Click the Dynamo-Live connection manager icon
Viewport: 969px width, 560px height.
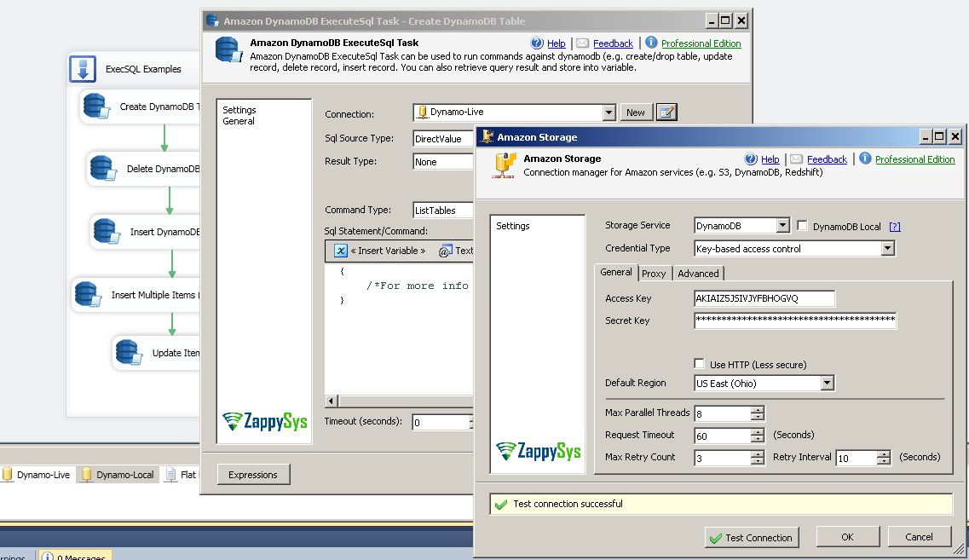pos(8,474)
